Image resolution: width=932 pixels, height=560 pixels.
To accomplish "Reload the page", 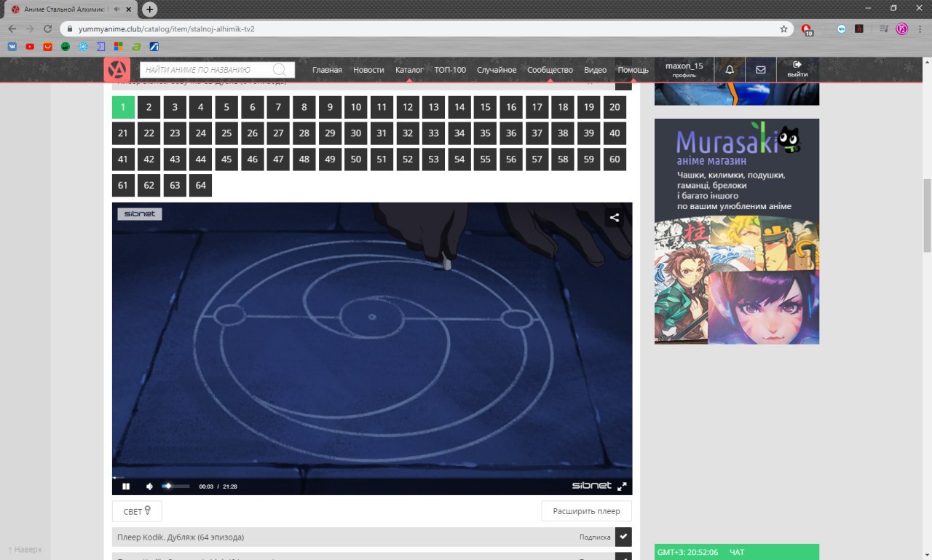I will click(x=47, y=29).
